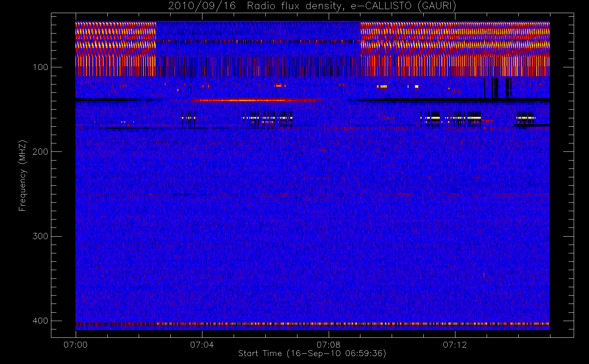Viewport: 589px width, 364px height.
Task: Click the Start Time axis label
Action: pyautogui.click(x=312, y=353)
